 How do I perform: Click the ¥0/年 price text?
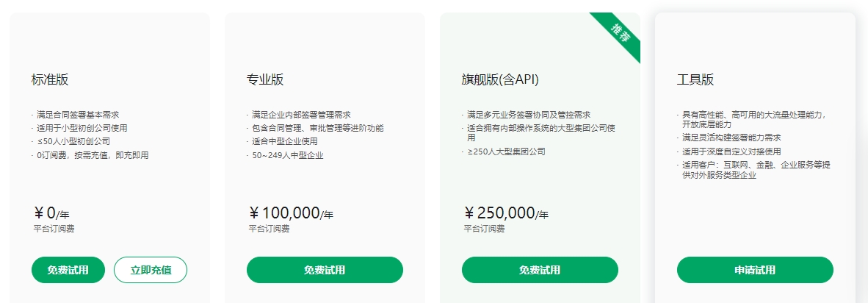(51, 213)
